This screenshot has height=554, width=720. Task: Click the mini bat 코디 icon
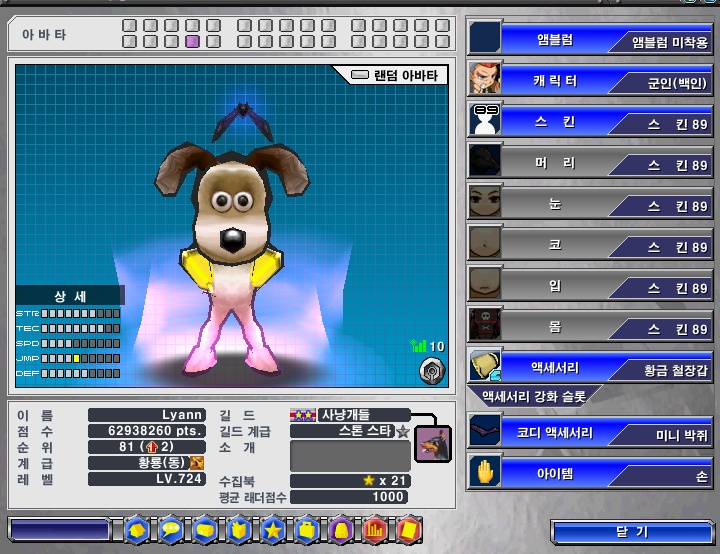click(x=485, y=430)
